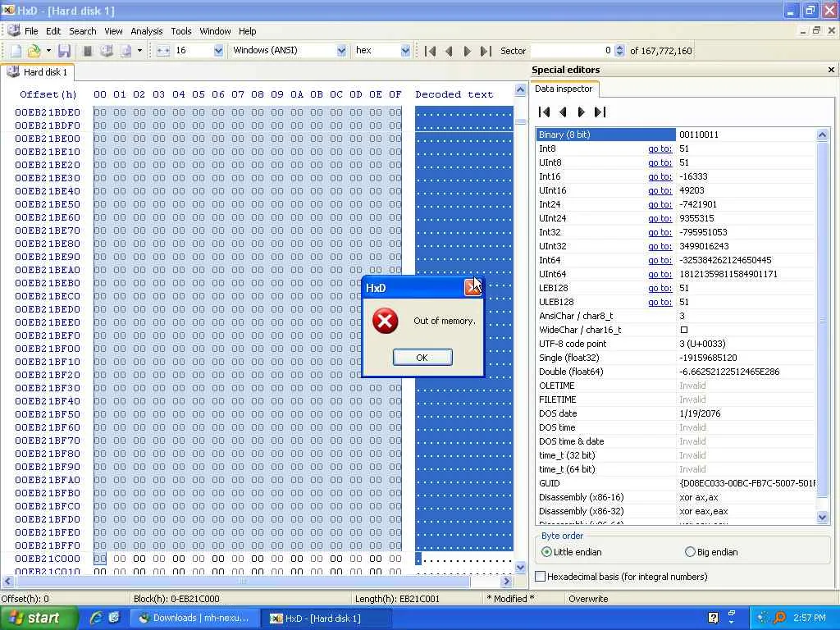
Task: Click hex editor vertical scroll down arrow
Action: point(520,568)
